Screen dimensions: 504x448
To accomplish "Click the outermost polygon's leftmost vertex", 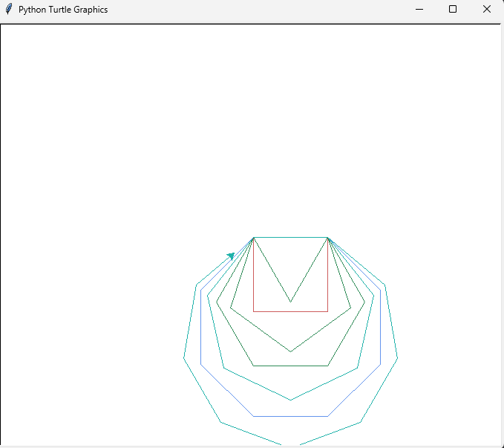I will point(184,357).
